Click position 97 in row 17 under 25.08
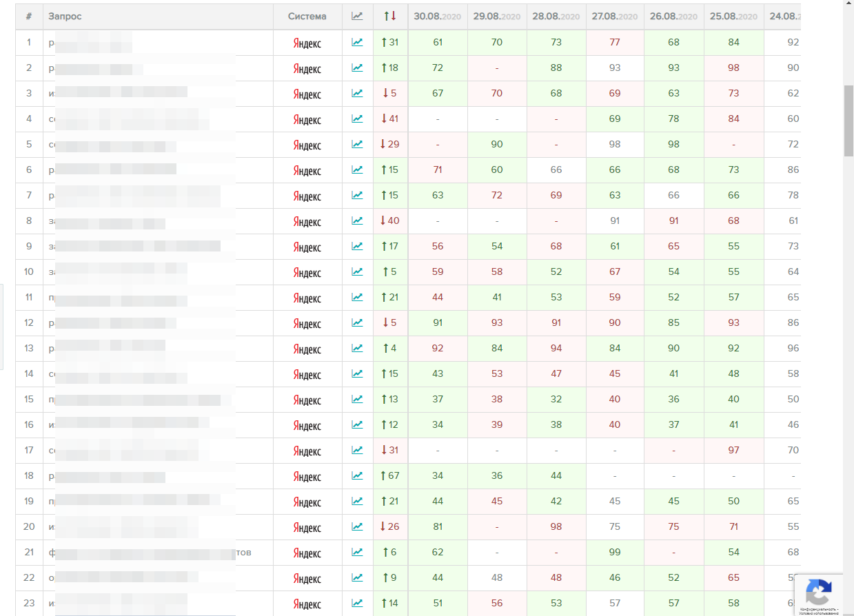 (733, 450)
